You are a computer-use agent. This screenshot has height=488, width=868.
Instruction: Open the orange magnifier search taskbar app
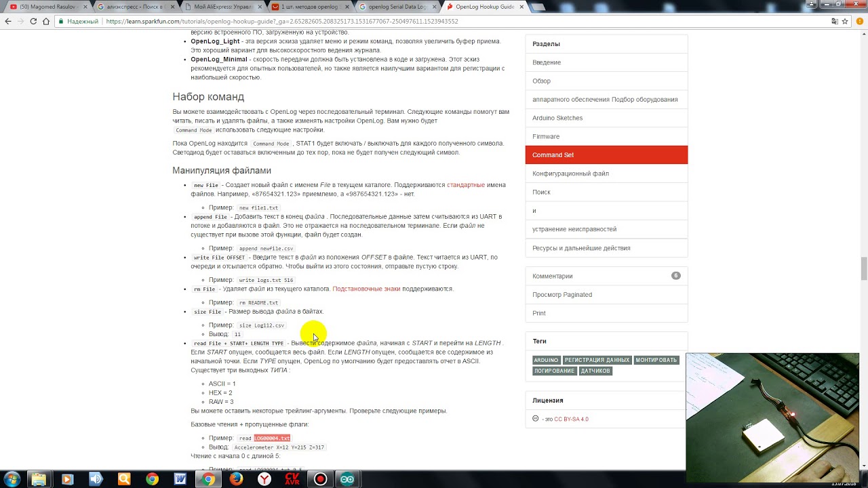click(x=124, y=479)
